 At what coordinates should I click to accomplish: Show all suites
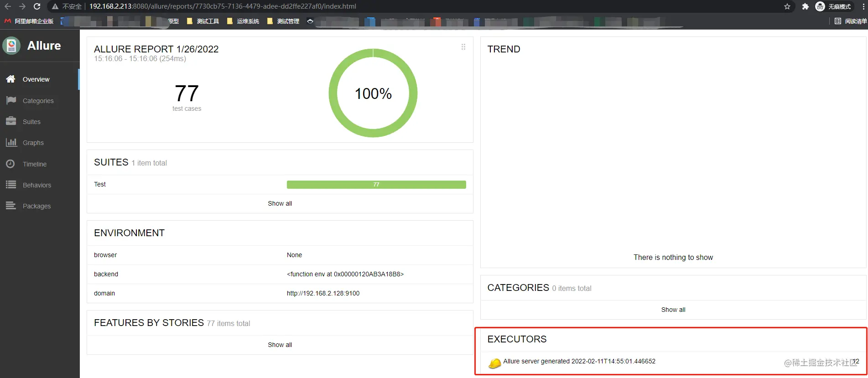point(280,203)
